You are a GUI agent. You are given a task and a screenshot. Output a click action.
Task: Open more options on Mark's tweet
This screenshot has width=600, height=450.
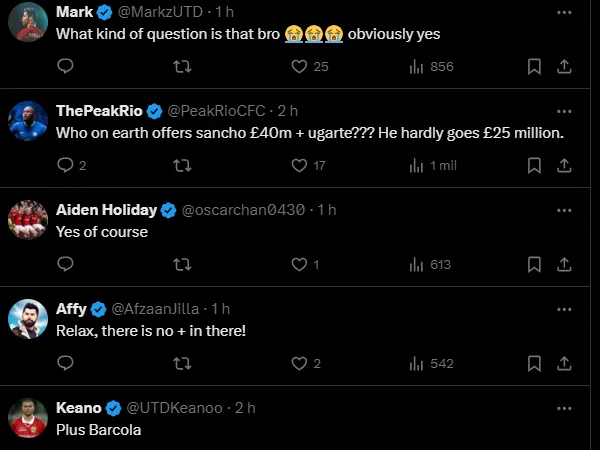click(x=564, y=12)
